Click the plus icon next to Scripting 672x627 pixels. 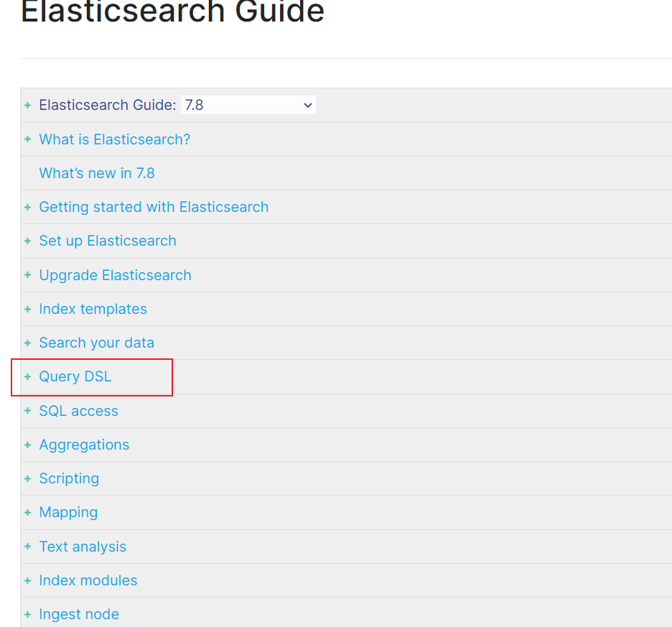coord(28,478)
